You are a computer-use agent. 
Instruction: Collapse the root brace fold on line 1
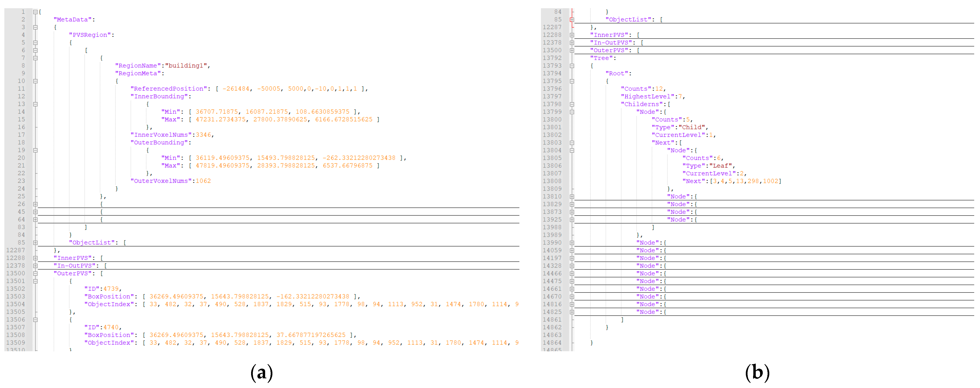click(x=35, y=12)
